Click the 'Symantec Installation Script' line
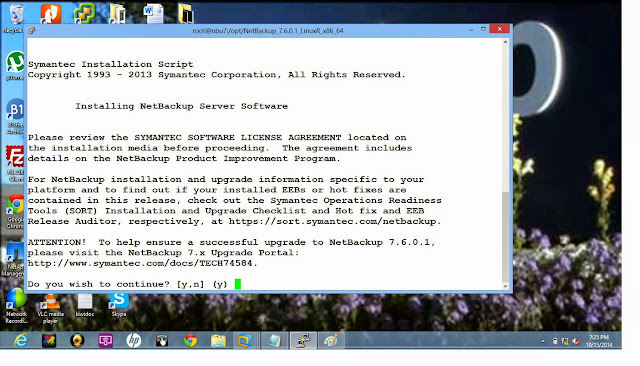This screenshot has width=640, height=366. click(x=110, y=64)
